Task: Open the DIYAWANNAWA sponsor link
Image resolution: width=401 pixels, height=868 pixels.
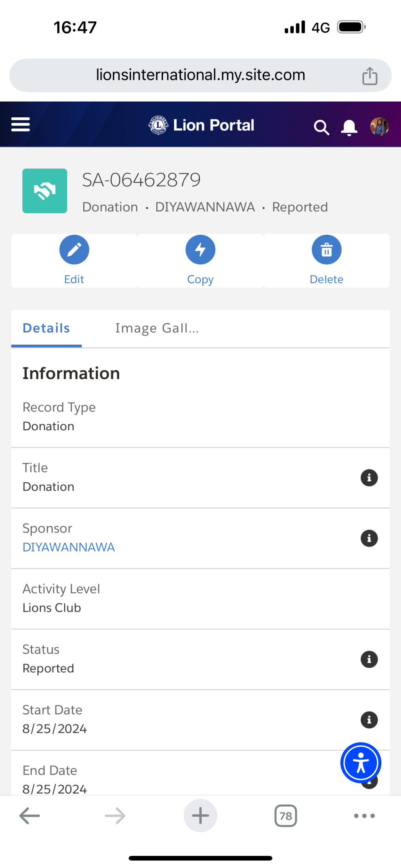Action: (x=69, y=547)
